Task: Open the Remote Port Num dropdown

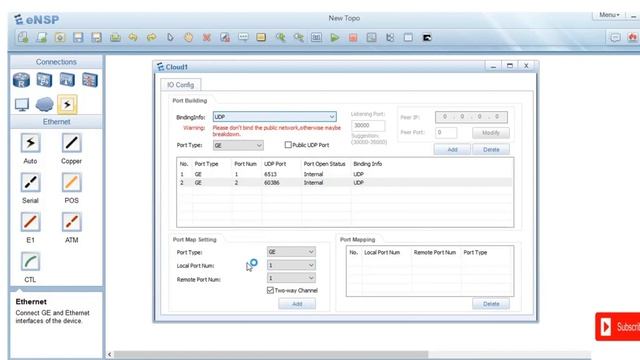Action: point(291,278)
